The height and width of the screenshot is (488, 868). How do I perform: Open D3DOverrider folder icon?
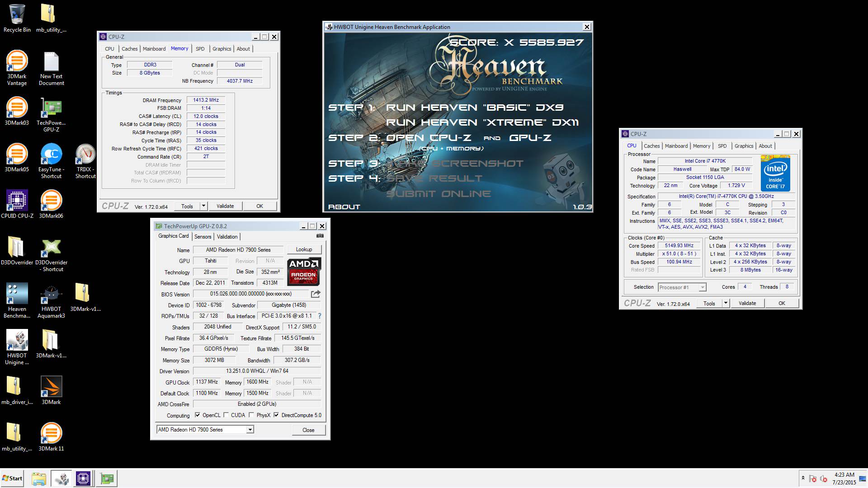coord(17,251)
